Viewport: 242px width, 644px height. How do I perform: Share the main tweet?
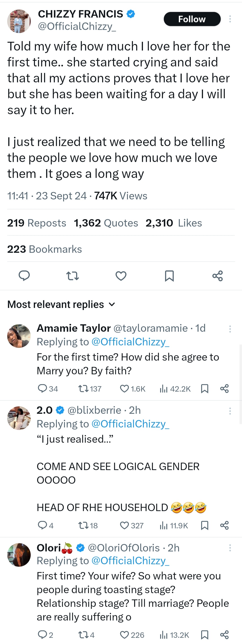point(218,276)
